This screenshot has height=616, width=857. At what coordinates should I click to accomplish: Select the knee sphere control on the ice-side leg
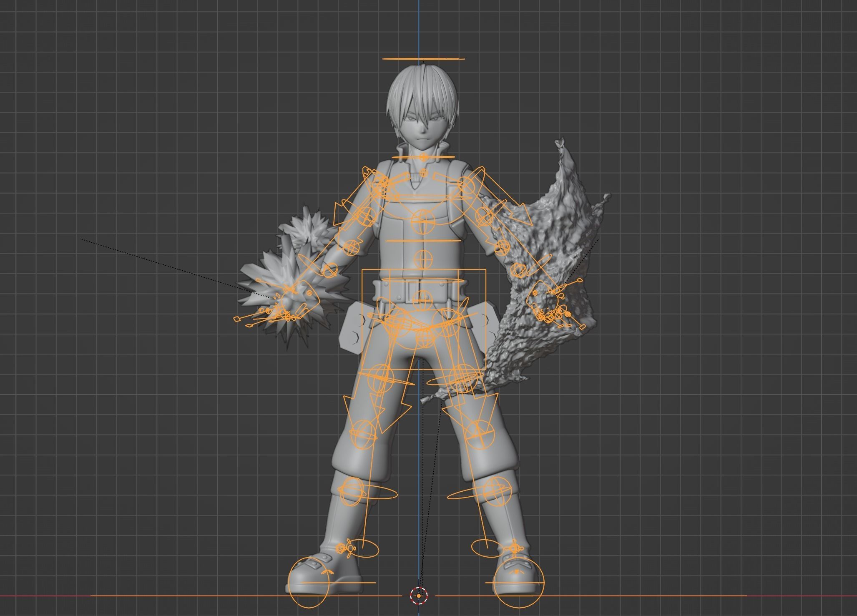click(x=363, y=434)
